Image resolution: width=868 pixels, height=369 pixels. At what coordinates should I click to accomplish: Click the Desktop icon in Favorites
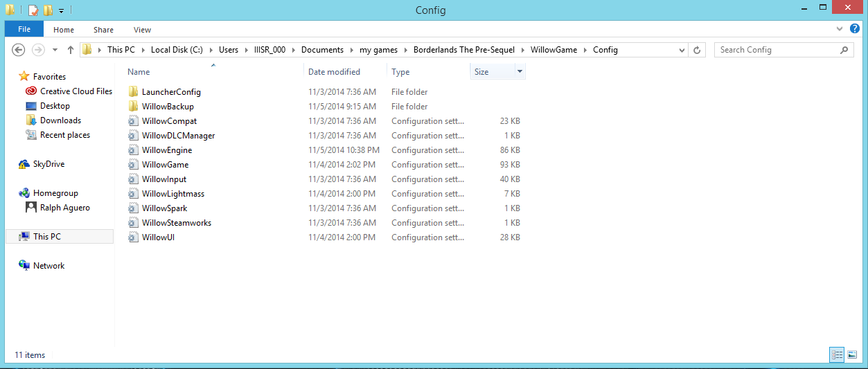[31, 106]
